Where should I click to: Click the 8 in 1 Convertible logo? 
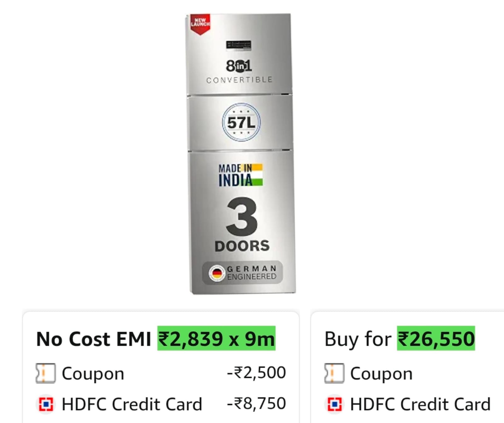239,71
